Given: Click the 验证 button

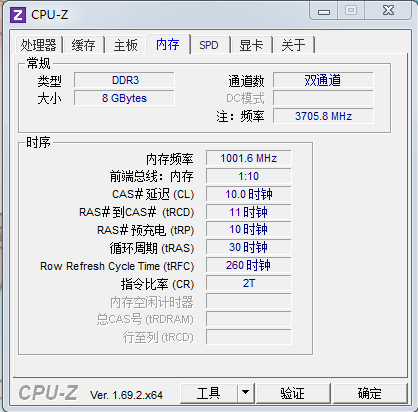Looking at the screenshot, I should (293, 393).
